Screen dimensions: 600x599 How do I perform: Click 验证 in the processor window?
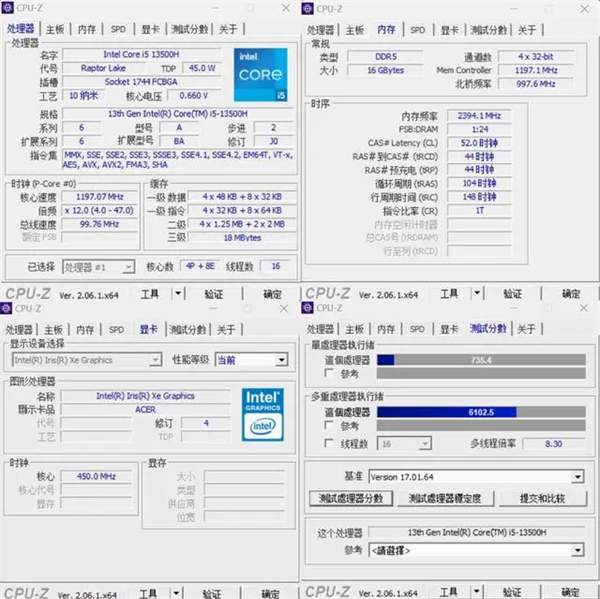(214, 294)
